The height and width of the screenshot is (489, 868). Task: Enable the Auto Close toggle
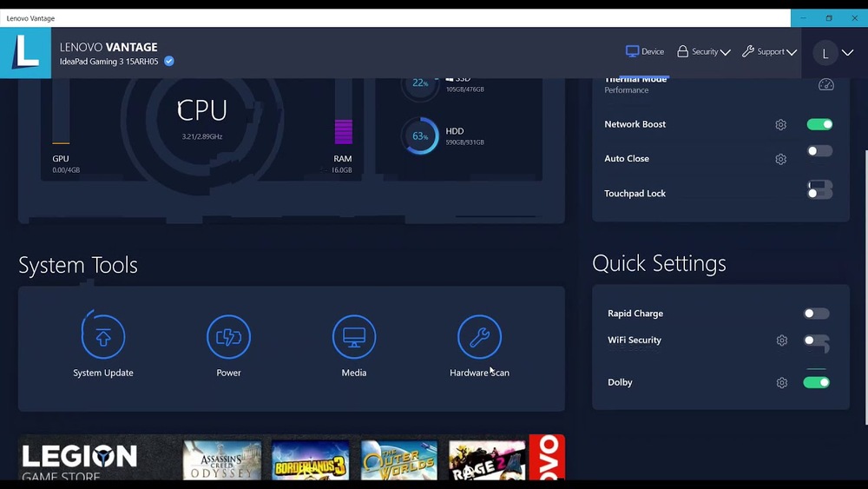point(819,151)
